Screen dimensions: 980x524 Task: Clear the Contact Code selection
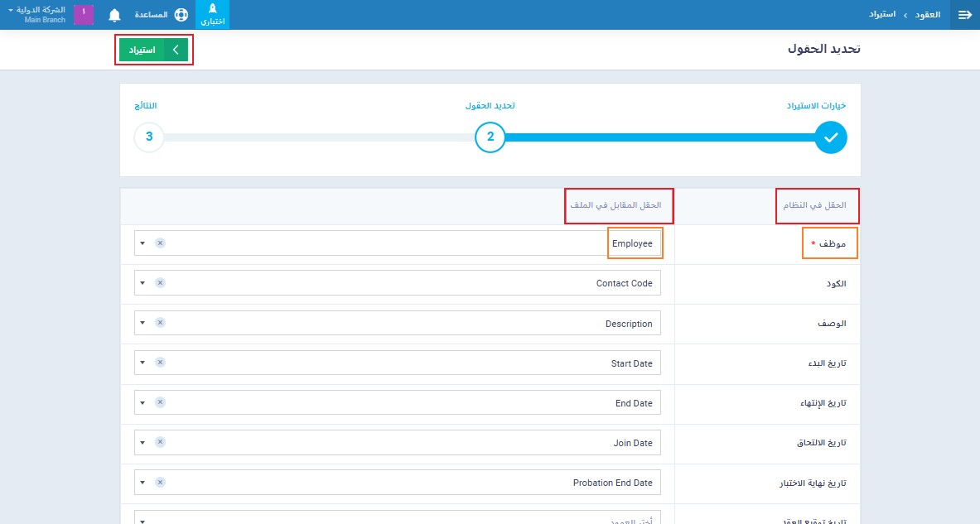pyautogui.click(x=160, y=283)
